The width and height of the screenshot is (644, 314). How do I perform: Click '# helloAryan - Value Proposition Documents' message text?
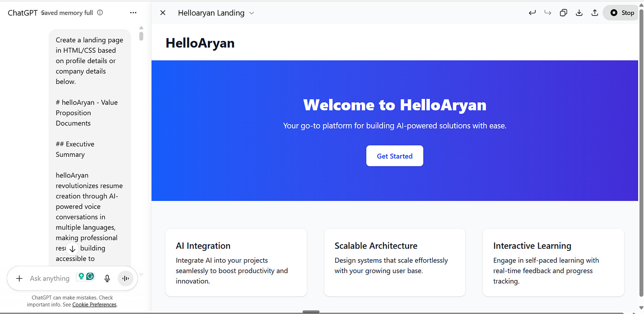click(x=87, y=113)
